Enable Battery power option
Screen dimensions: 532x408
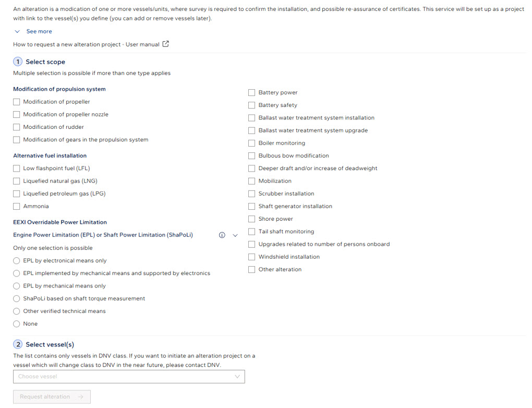coord(252,93)
